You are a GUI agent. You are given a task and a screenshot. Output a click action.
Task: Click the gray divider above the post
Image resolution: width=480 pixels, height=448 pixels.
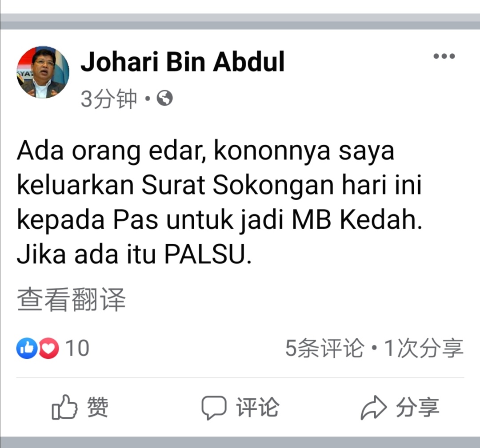click(x=240, y=21)
